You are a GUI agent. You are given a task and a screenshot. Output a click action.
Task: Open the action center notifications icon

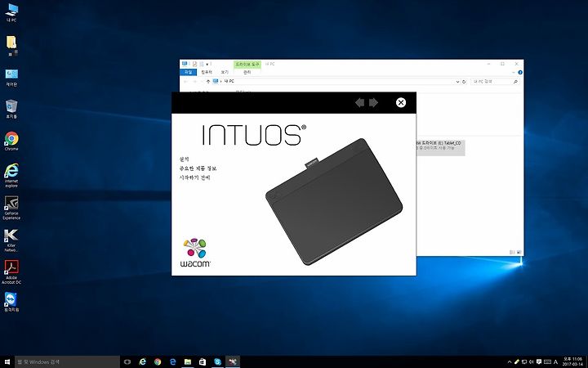[539, 362]
